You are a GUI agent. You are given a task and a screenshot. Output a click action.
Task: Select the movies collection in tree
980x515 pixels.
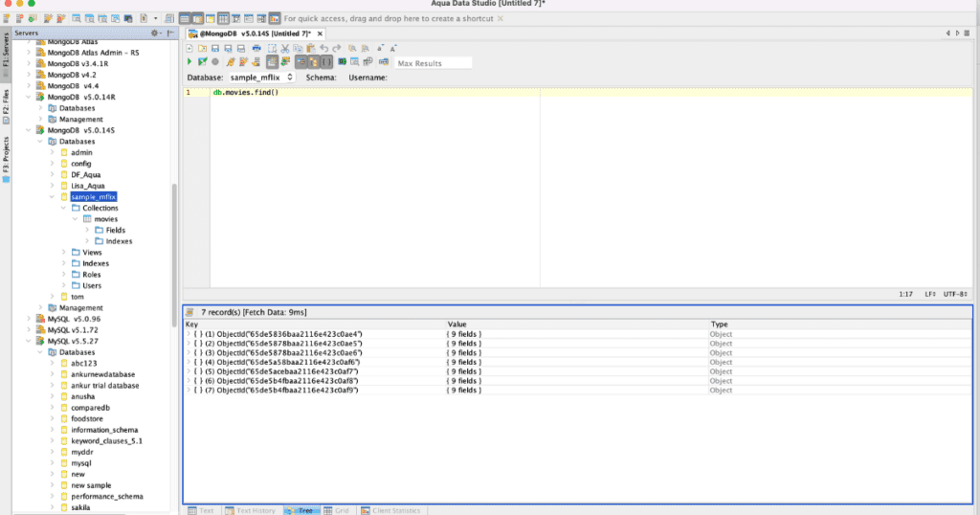tap(105, 219)
